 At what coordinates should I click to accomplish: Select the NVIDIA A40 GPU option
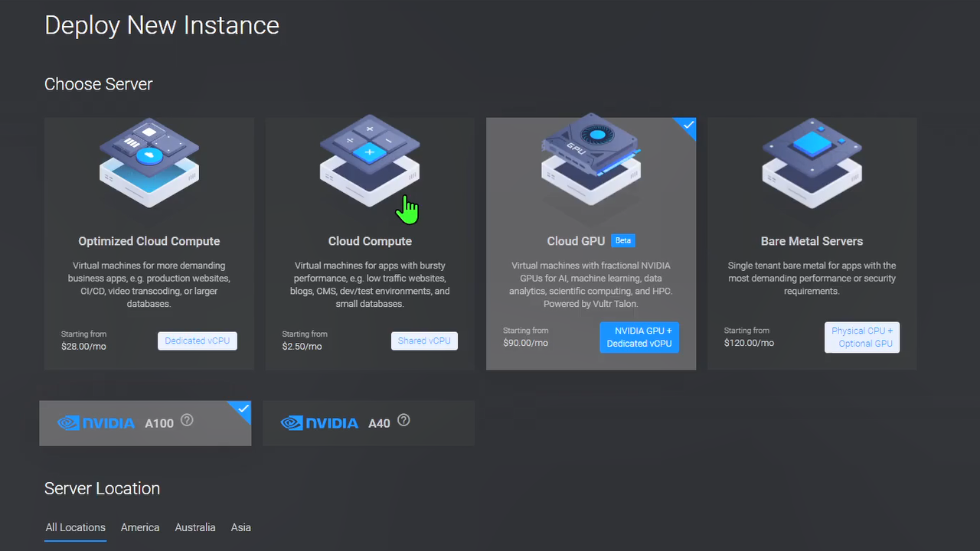(368, 422)
